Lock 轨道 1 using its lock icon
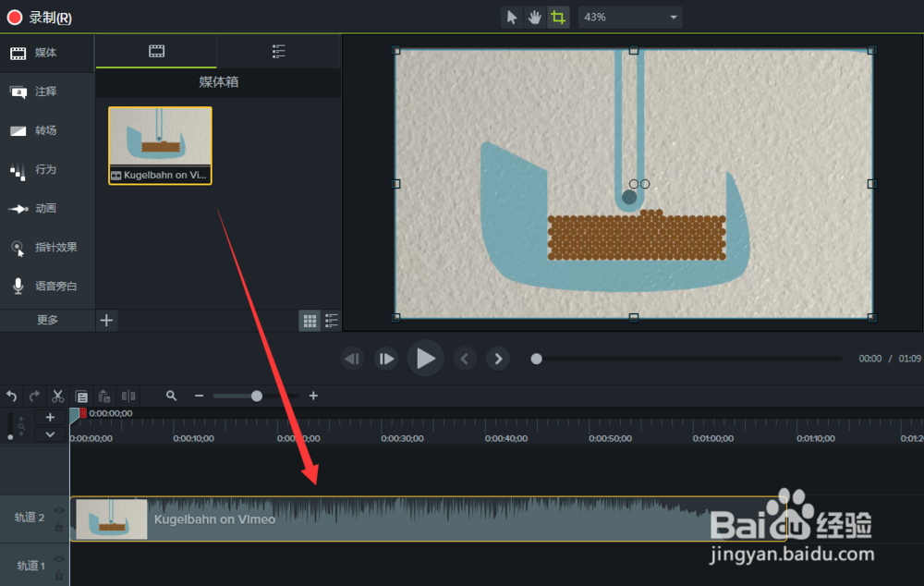 [59, 574]
